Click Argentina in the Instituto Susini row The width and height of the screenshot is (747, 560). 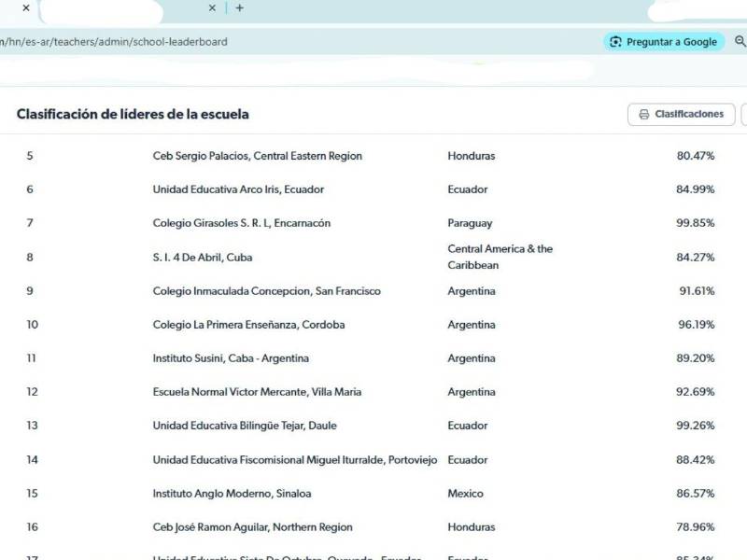[472, 358]
